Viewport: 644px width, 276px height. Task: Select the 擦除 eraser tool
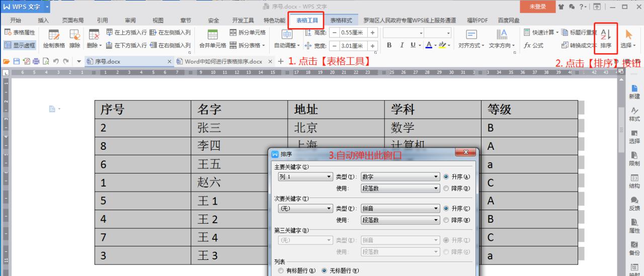point(74,39)
